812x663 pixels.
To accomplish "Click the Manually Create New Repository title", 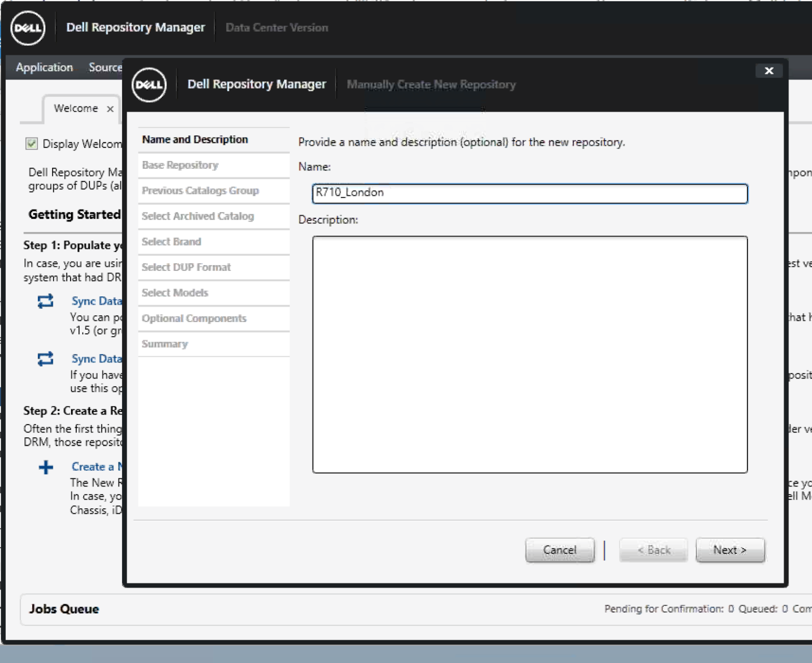I will (431, 85).
